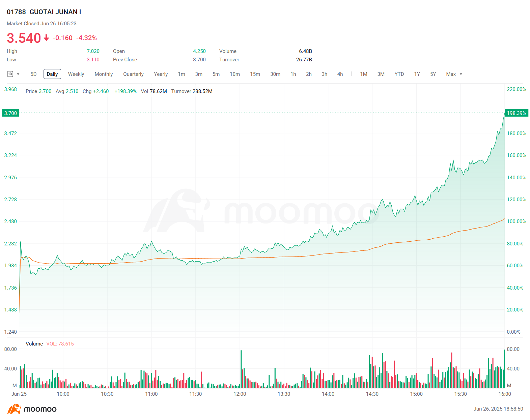Screen dimensions: 530x420
Task: Select the 4h interval
Action: tap(340, 74)
